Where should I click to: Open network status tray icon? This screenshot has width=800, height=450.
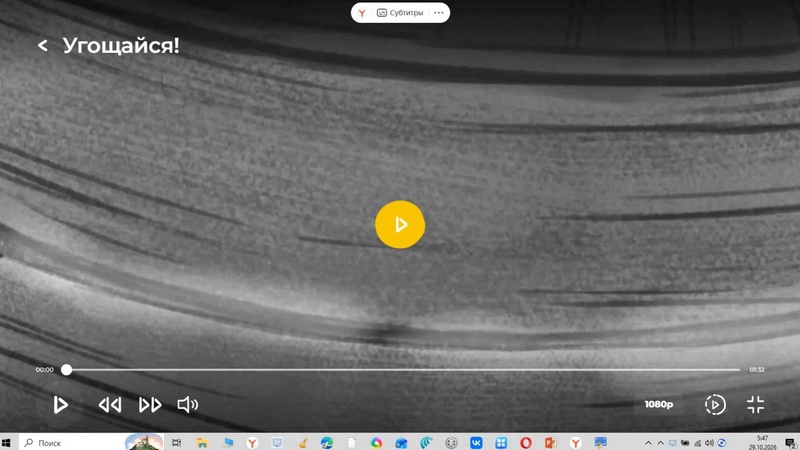point(697,443)
